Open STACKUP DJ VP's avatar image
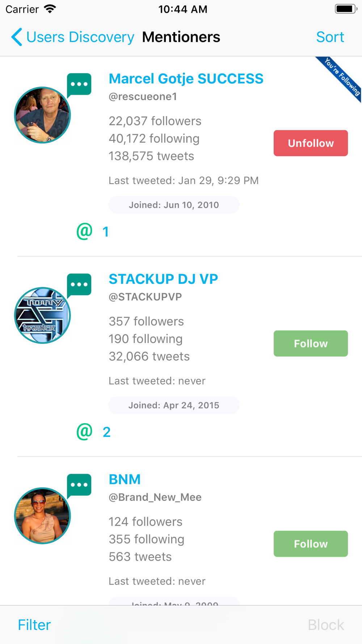 click(42, 315)
